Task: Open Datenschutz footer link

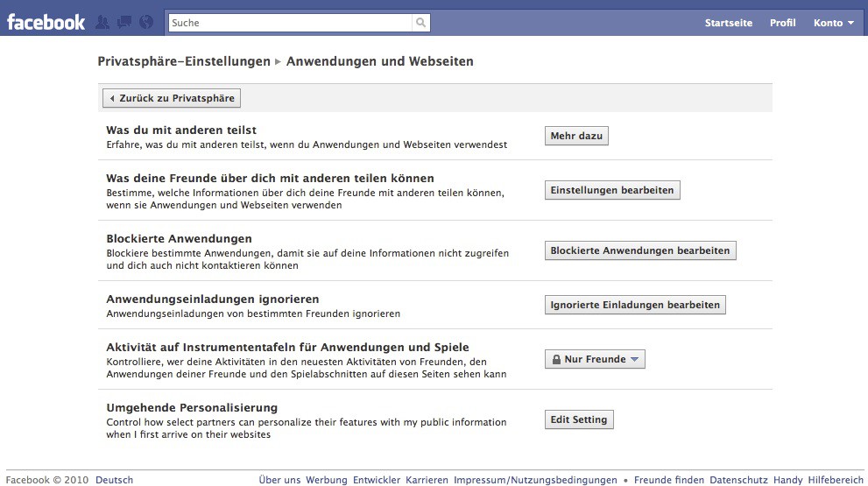Action: tap(738, 480)
